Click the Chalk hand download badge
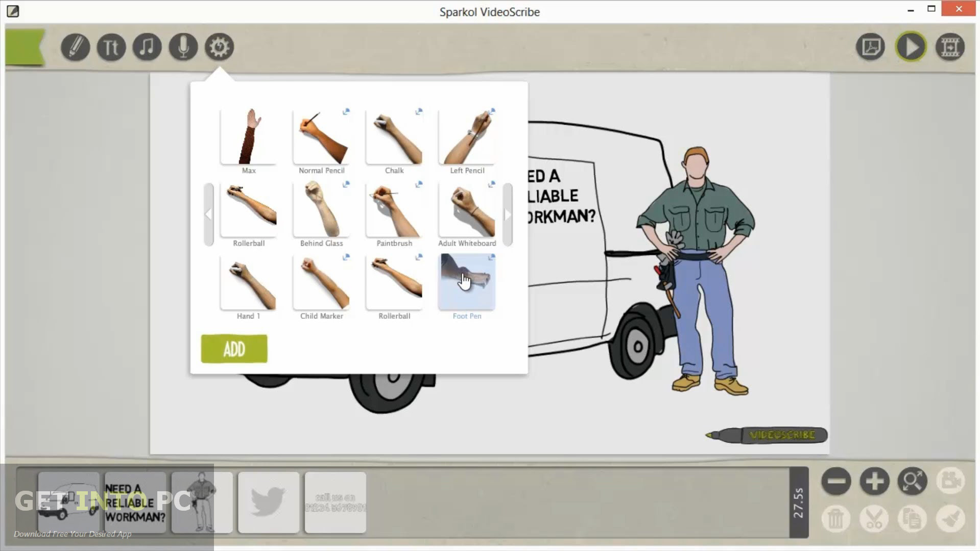This screenshot has width=980, height=551. (x=419, y=111)
